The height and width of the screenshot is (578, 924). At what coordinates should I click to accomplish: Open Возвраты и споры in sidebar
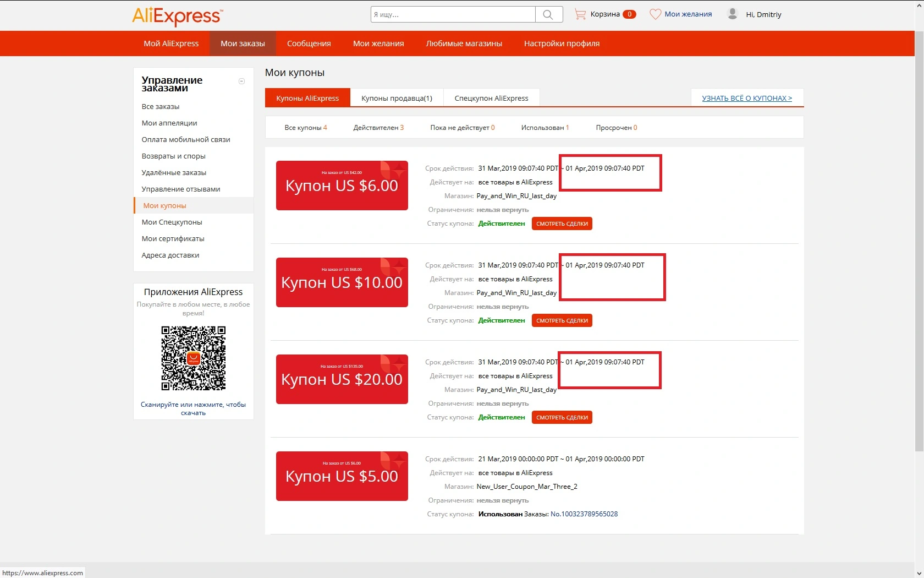point(173,156)
